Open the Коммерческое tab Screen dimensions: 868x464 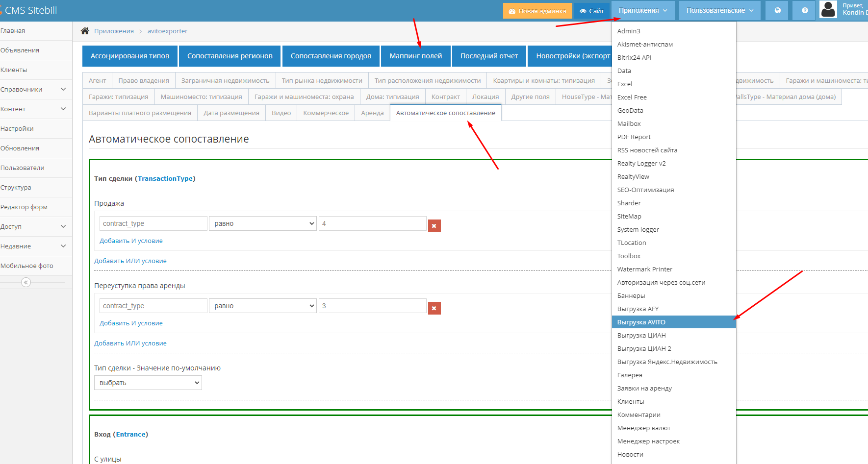click(326, 113)
